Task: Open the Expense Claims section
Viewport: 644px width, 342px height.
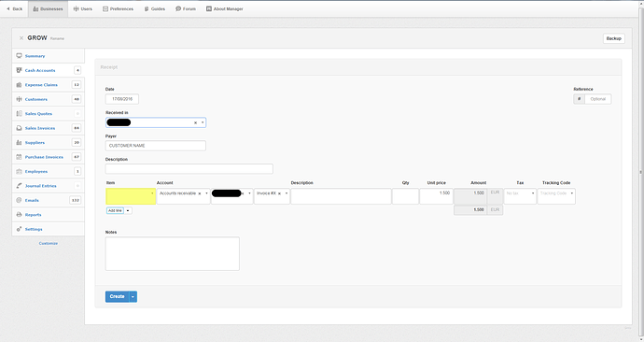Action: coord(48,85)
